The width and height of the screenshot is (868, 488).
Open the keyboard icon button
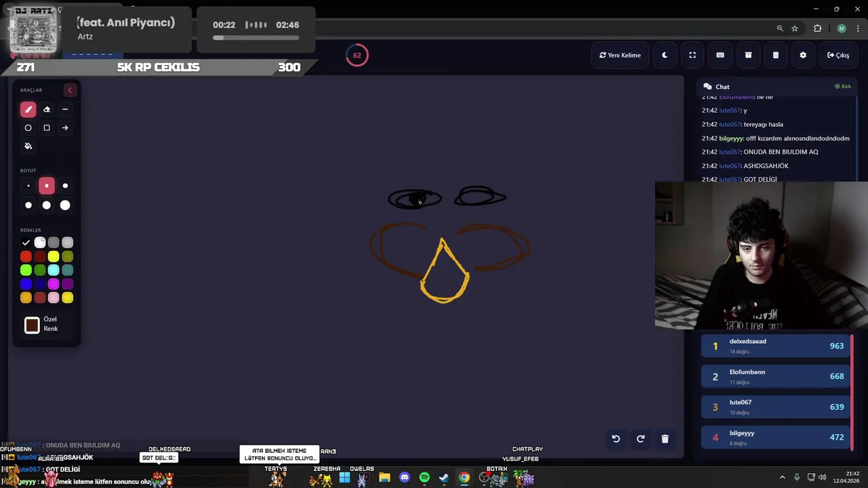click(720, 55)
